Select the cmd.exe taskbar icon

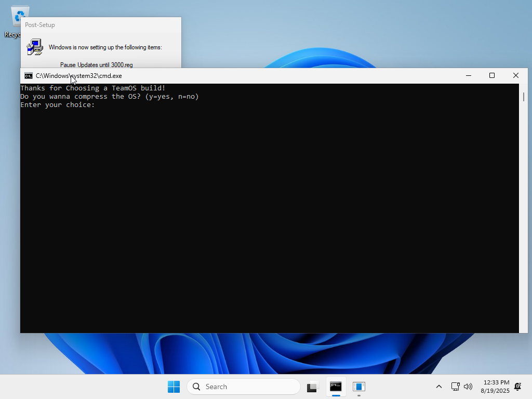336,387
